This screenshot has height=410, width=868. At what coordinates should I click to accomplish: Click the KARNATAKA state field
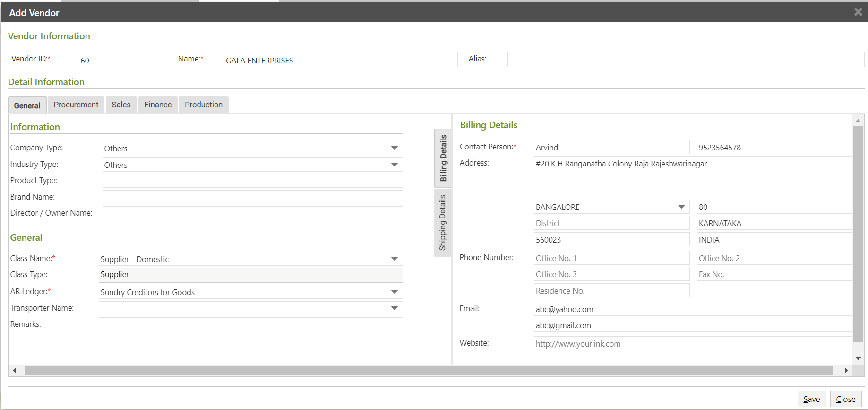[x=774, y=223]
